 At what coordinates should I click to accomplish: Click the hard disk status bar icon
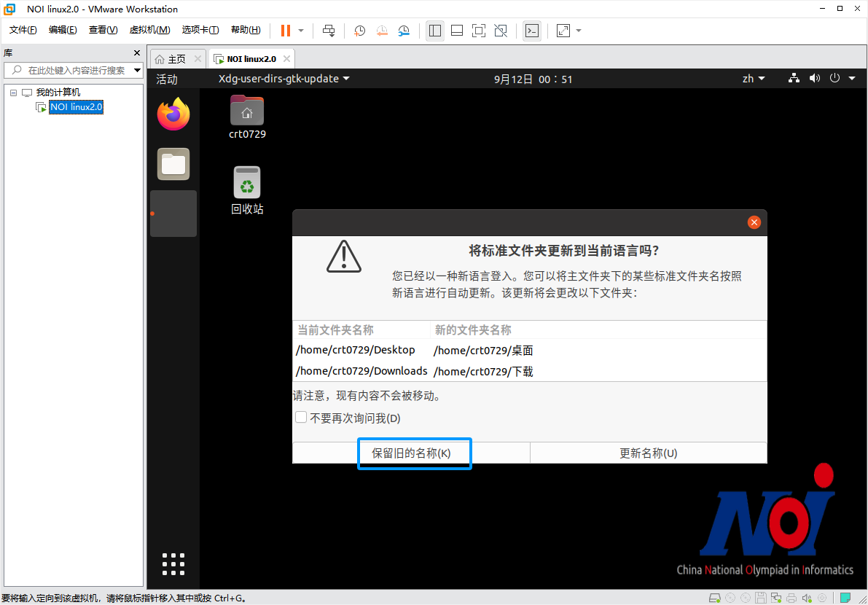(715, 598)
